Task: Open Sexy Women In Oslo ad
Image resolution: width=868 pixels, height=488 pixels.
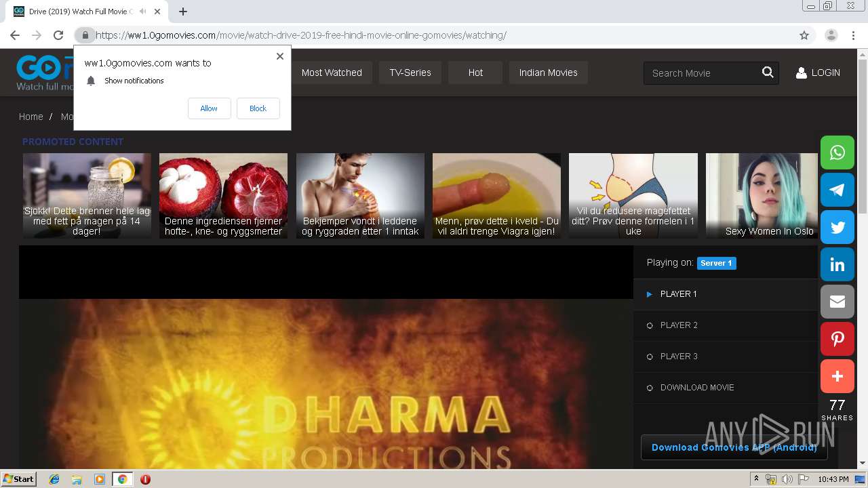Action: [x=762, y=195]
